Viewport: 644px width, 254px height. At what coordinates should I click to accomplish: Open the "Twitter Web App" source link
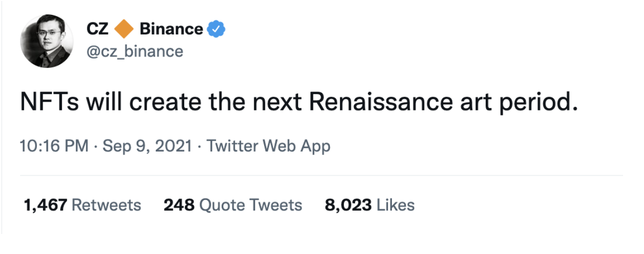click(x=269, y=146)
